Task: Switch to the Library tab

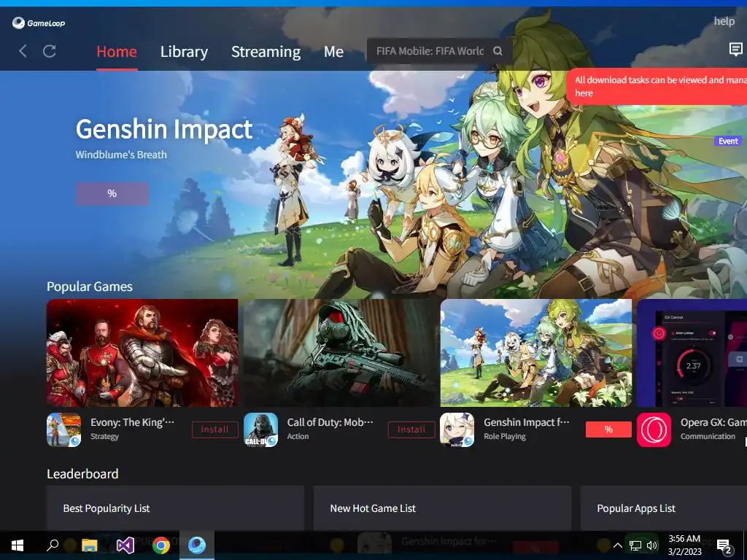Action: [184, 52]
